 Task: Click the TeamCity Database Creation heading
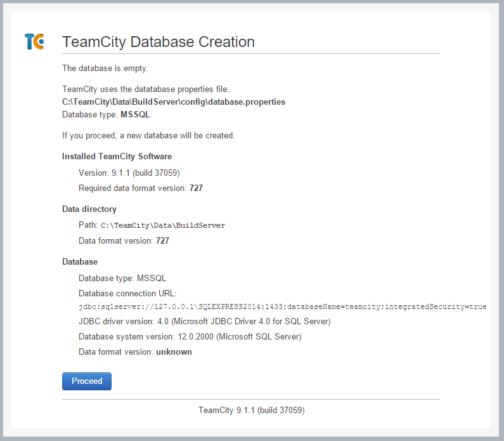click(x=158, y=42)
